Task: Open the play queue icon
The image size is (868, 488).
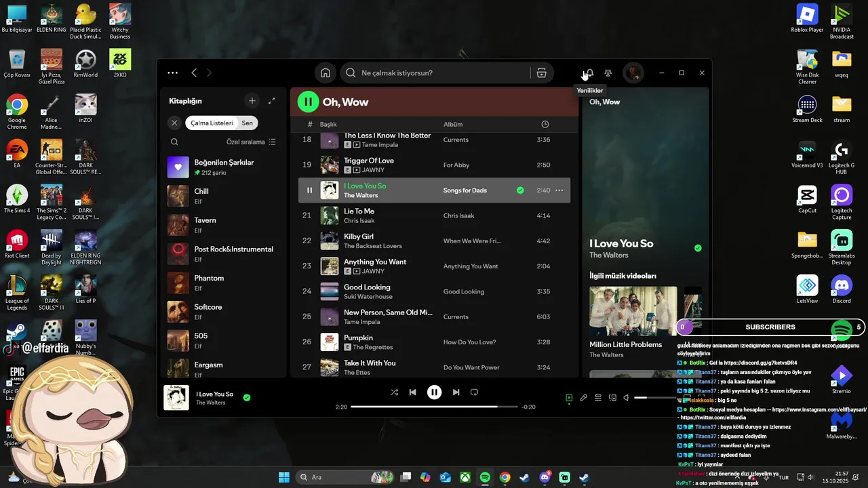Action: [598, 398]
